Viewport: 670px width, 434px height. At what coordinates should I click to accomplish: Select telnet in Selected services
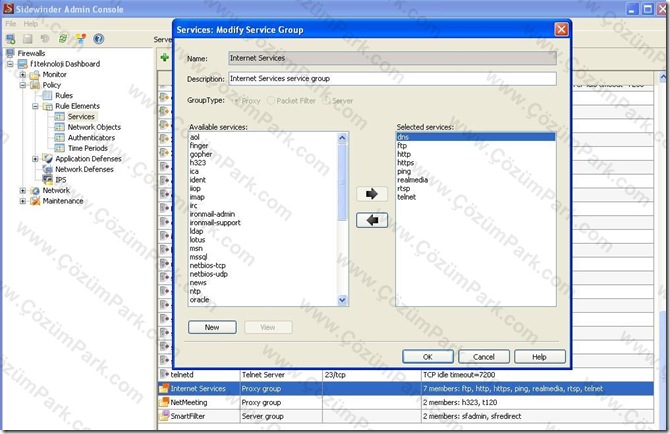pyautogui.click(x=406, y=197)
